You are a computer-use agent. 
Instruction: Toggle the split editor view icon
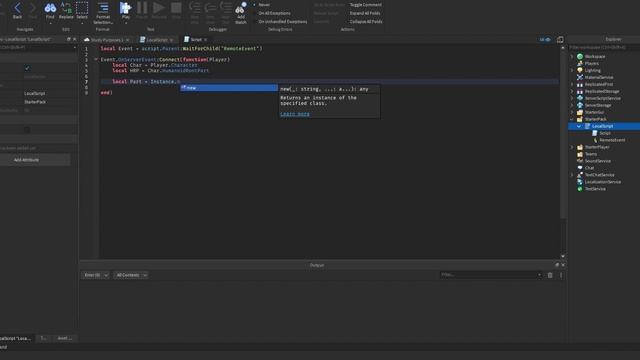click(x=560, y=40)
